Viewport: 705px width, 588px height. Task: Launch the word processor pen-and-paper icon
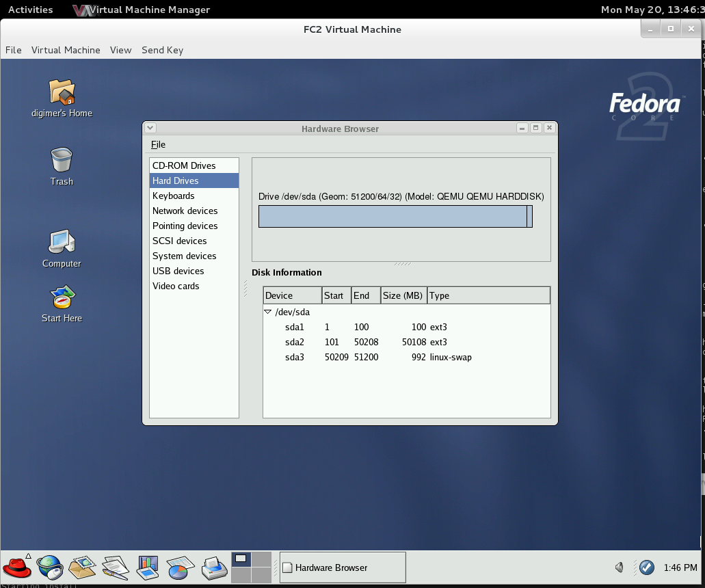click(x=116, y=567)
